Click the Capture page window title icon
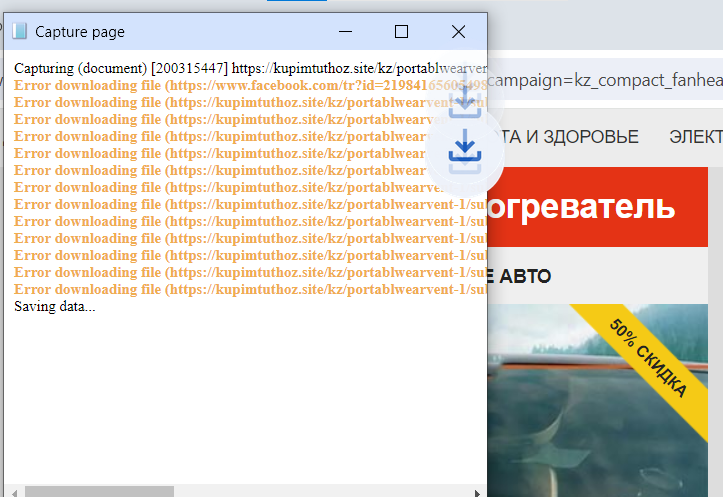 [19, 31]
